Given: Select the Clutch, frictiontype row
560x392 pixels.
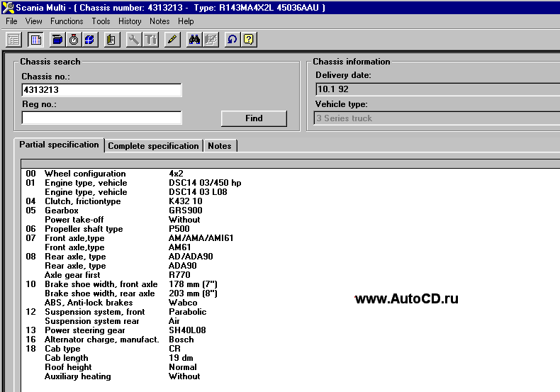Looking at the screenshot, I should point(291,201).
